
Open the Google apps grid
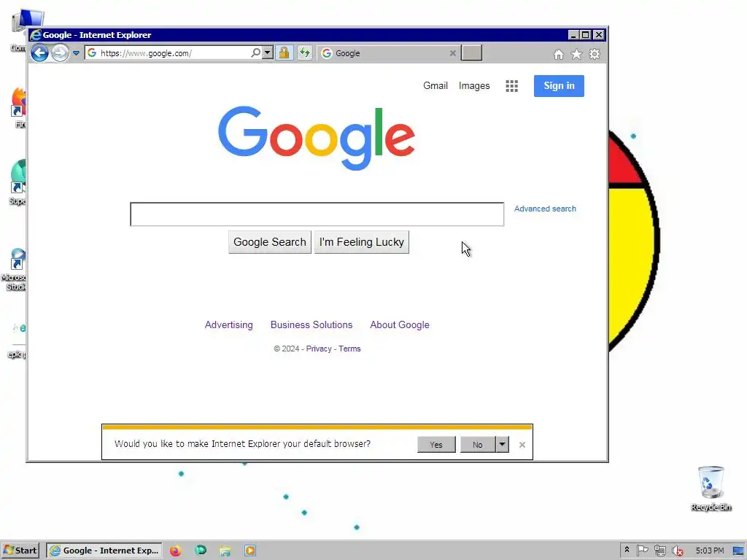pos(511,86)
